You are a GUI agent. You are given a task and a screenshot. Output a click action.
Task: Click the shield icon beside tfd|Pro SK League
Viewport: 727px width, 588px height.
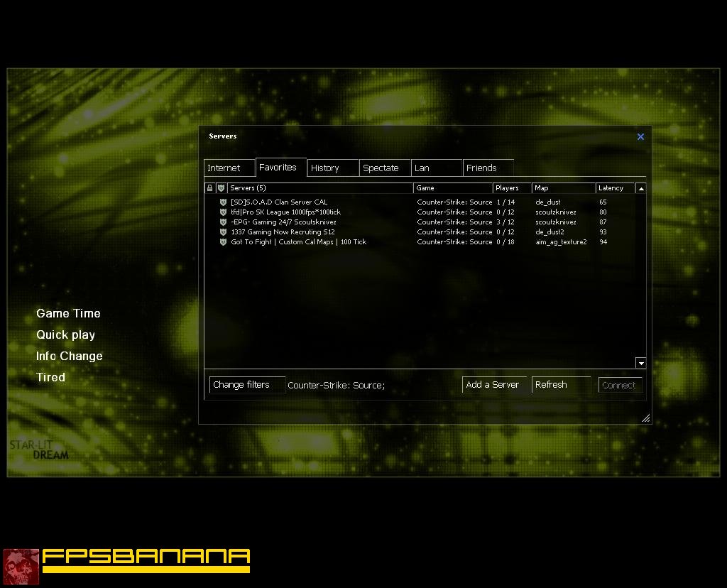tap(223, 212)
